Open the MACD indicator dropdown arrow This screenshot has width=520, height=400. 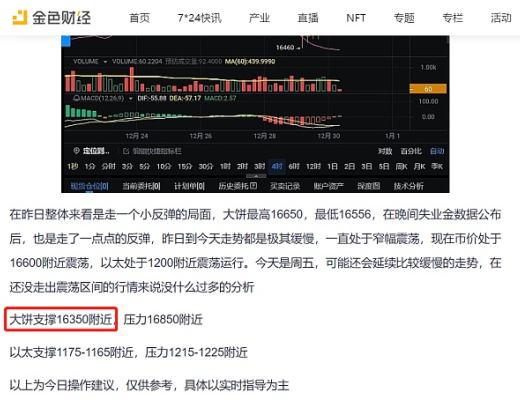[131, 98]
